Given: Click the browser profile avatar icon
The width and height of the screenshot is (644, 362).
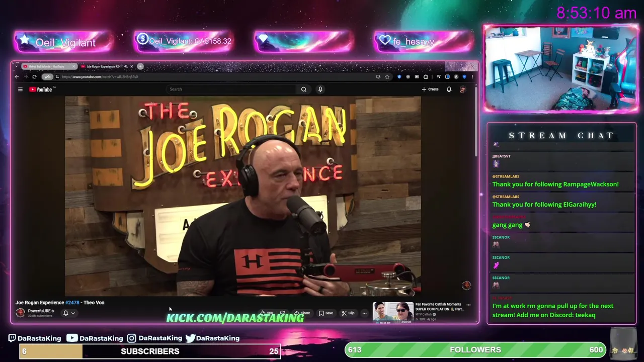Looking at the screenshot, I should 456,77.
